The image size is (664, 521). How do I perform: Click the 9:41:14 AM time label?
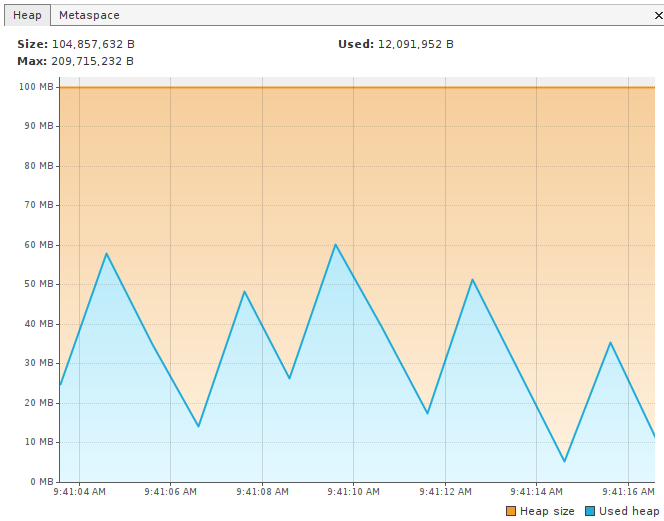537,492
